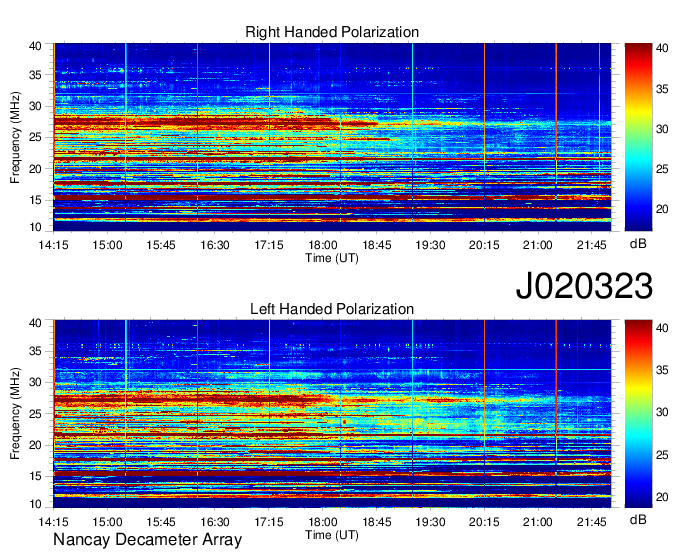Click 15:45 time tick under Left Handed plot
The image size is (680, 552).
[161, 522]
